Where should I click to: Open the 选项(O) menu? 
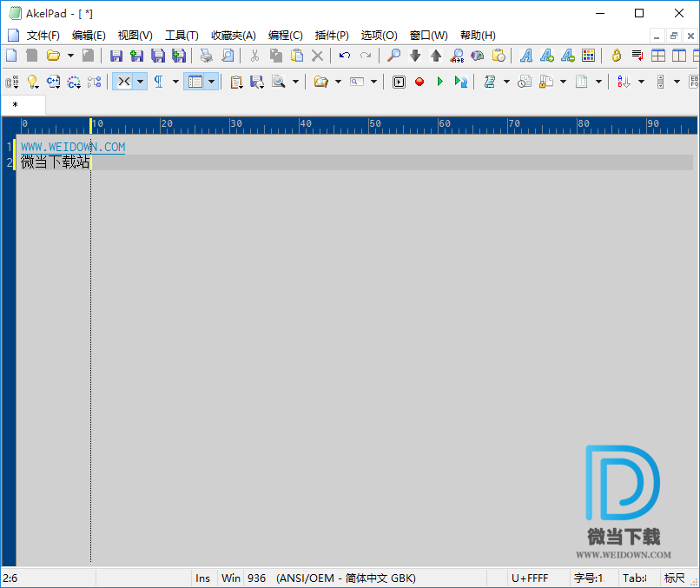[379, 36]
